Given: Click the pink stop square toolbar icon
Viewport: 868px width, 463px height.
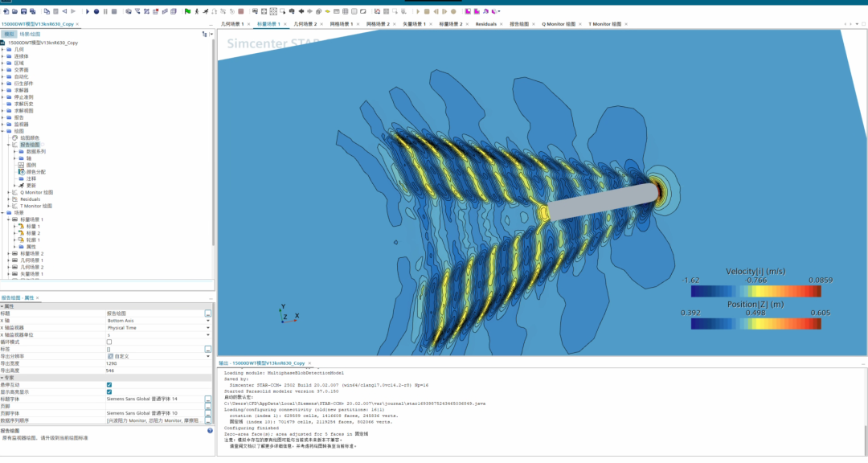Looking at the screenshot, I should pos(241,11).
